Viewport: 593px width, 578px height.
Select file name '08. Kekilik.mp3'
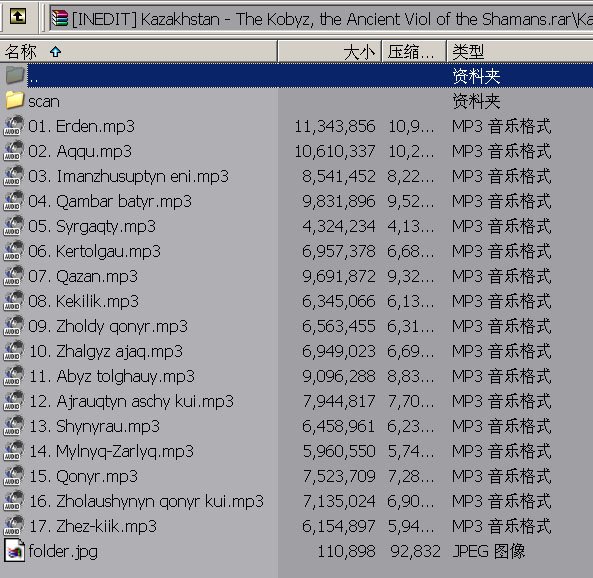(83, 301)
